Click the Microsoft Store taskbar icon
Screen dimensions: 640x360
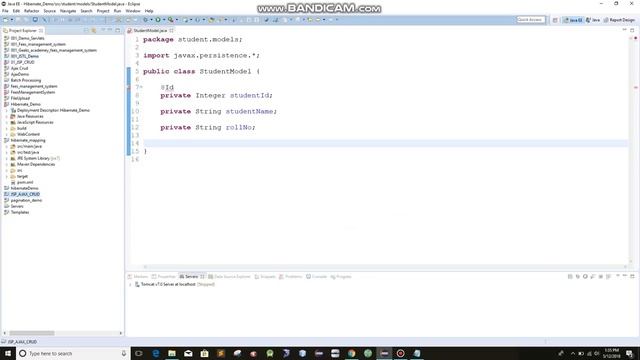(x=204, y=353)
